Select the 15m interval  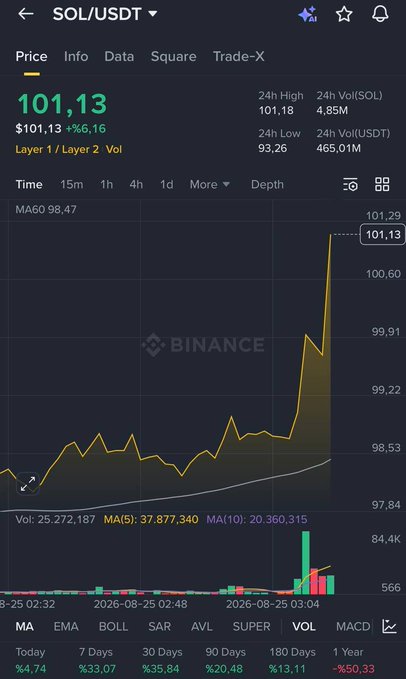click(71, 184)
